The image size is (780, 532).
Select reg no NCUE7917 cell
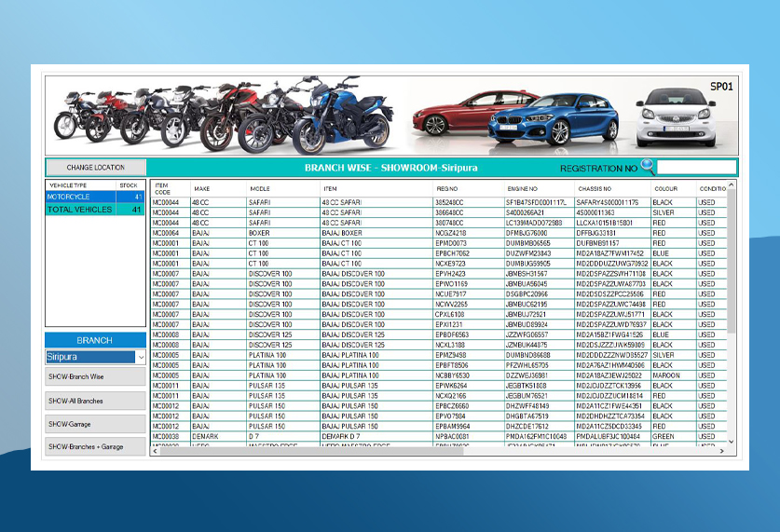click(469, 294)
